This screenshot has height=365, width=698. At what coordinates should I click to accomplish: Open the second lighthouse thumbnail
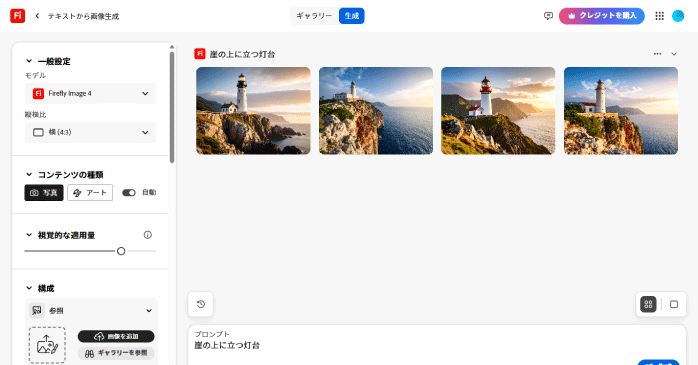tap(376, 111)
